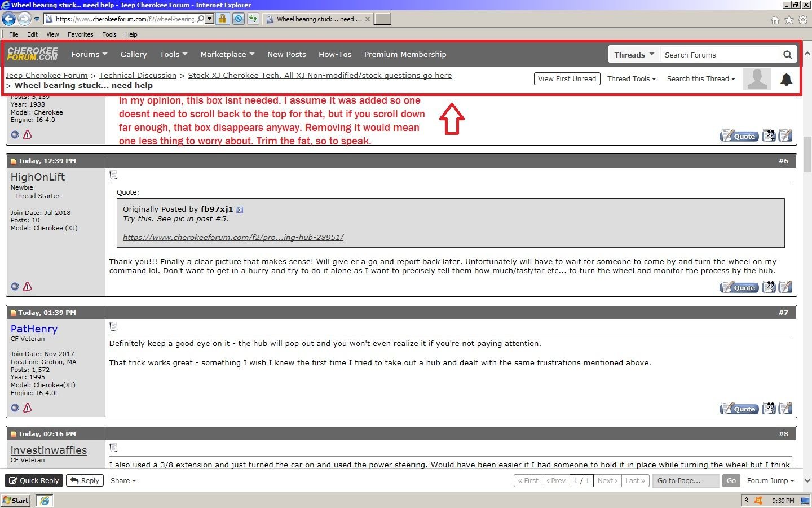Click the view-post arrow beside fb97xj1
Screen dimensions: 812x508
click(x=240, y=210)
